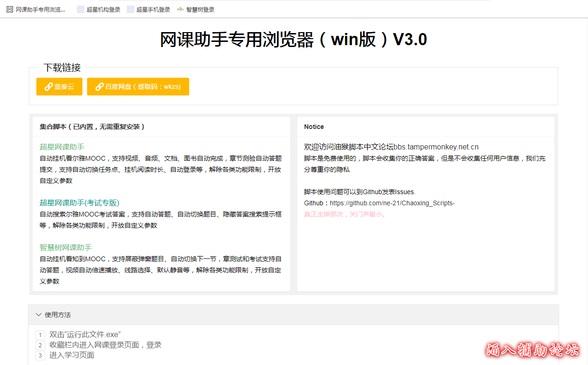
Task: Open the 超星网课助手(考试专版) link
Action: [x=79, y=203]
